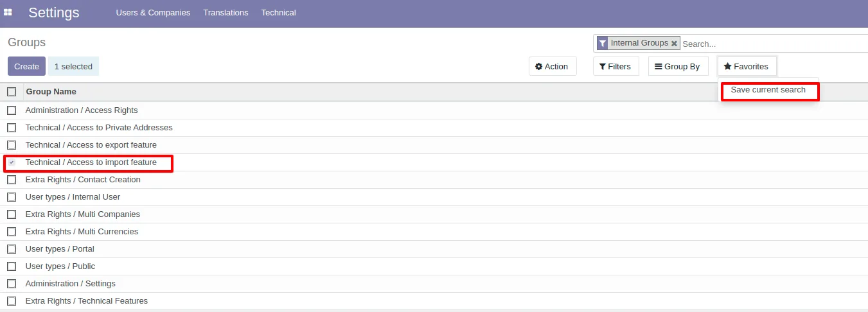Choose Save current search option
The width and height of the screenshot is (868, 312).
click(x=768, y=90)
